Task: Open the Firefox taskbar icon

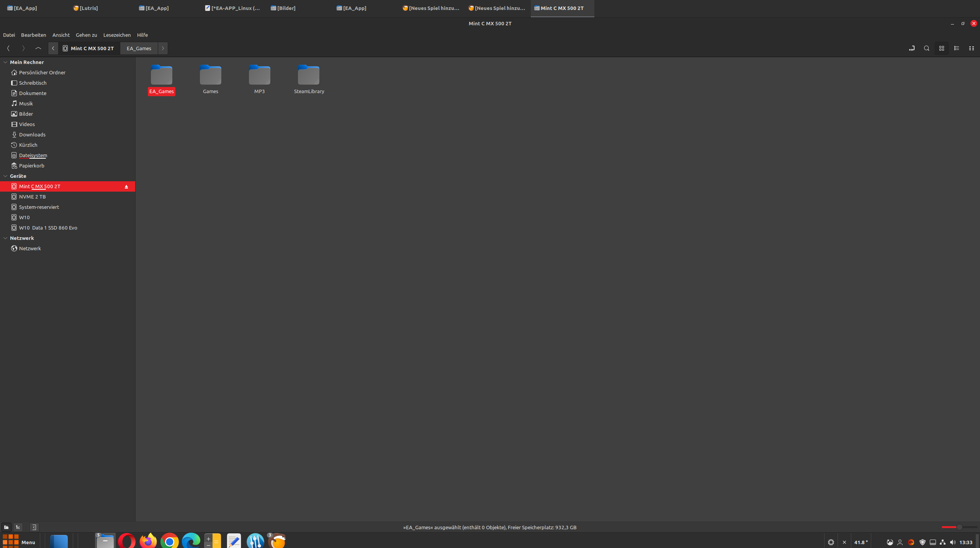Action: click(148, 541)
